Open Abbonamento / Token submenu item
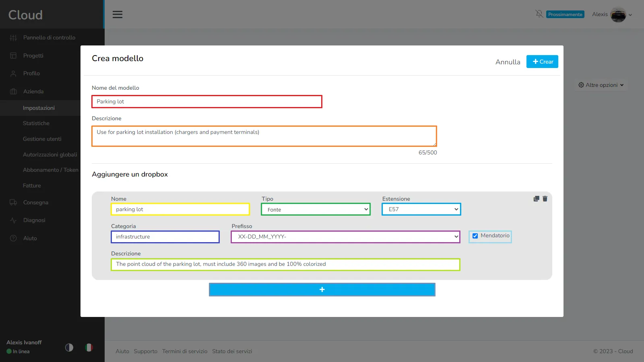This screenshot has height=362, width=644. pos(51,170)
